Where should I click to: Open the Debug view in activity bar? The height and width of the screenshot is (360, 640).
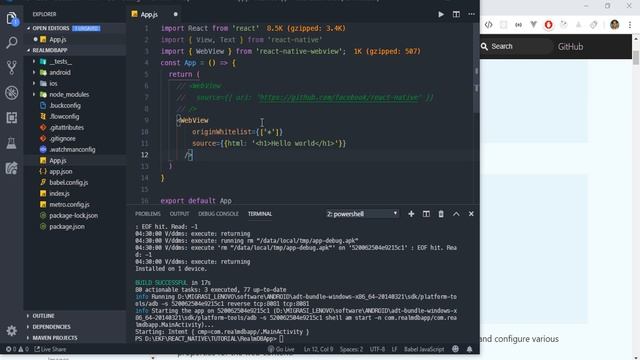click(x=12, y=93)
